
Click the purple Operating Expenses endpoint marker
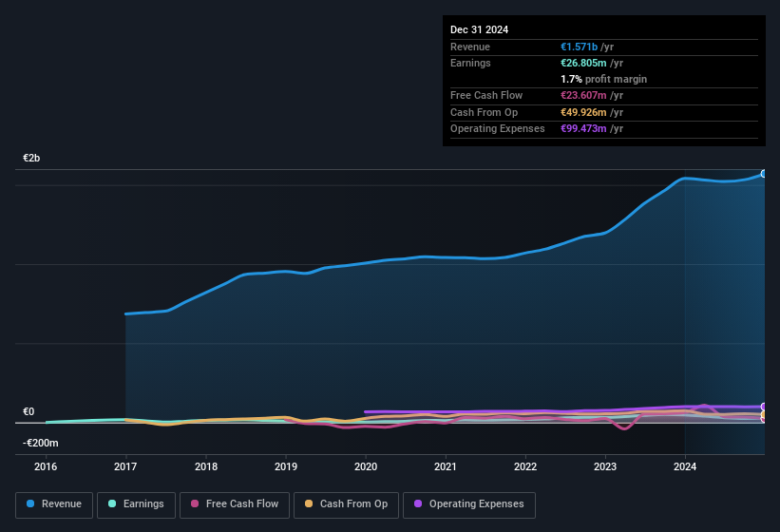[x=764, y=407]
